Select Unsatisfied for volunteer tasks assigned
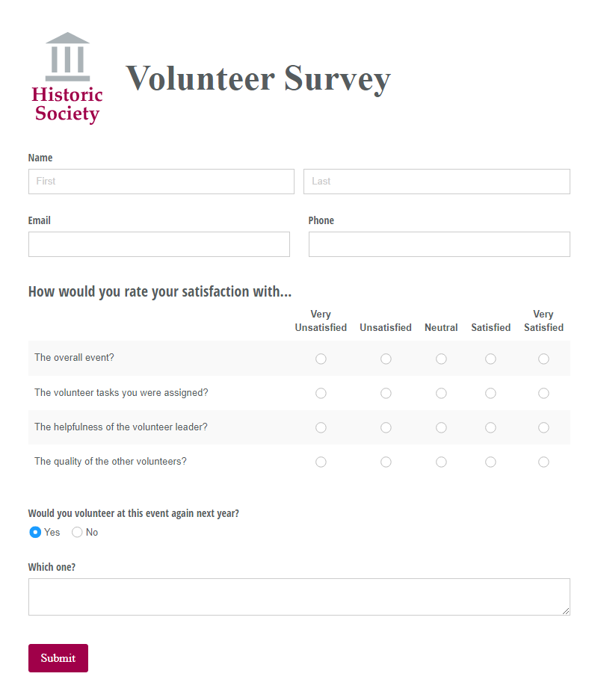 [x=386, y=393]
